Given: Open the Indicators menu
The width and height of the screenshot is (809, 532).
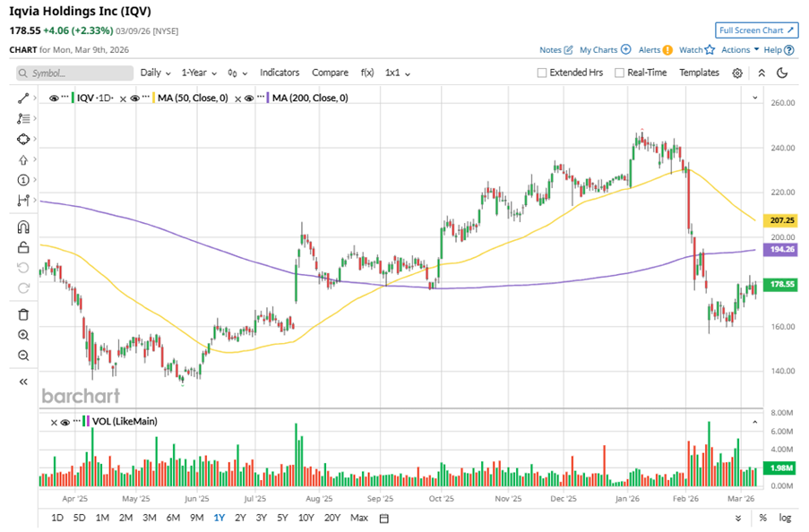Looking at the screenshot, I should click(x=280, y=73).
